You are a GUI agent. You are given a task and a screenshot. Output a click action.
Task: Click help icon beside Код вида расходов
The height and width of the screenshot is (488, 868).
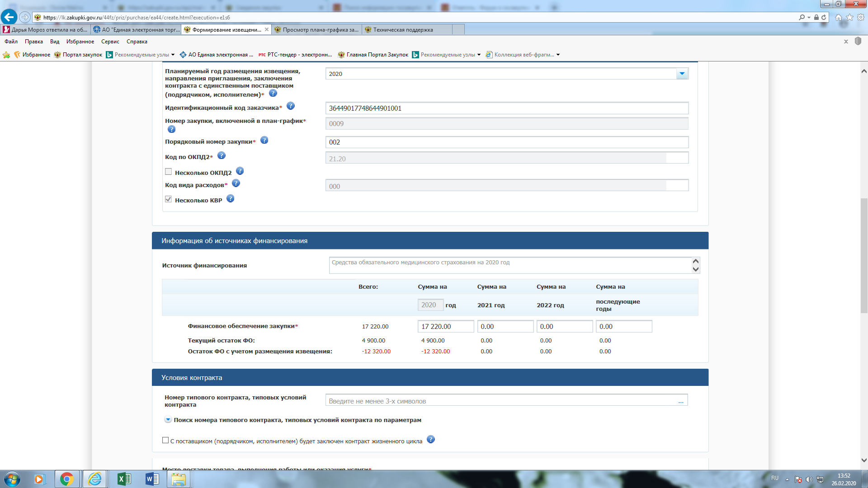[x=236, y=183]
